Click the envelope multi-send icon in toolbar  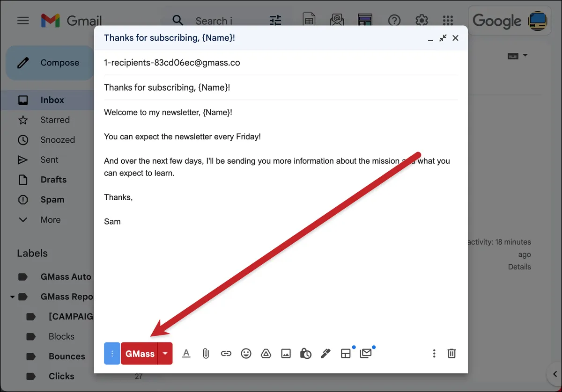tap(366, 354)
